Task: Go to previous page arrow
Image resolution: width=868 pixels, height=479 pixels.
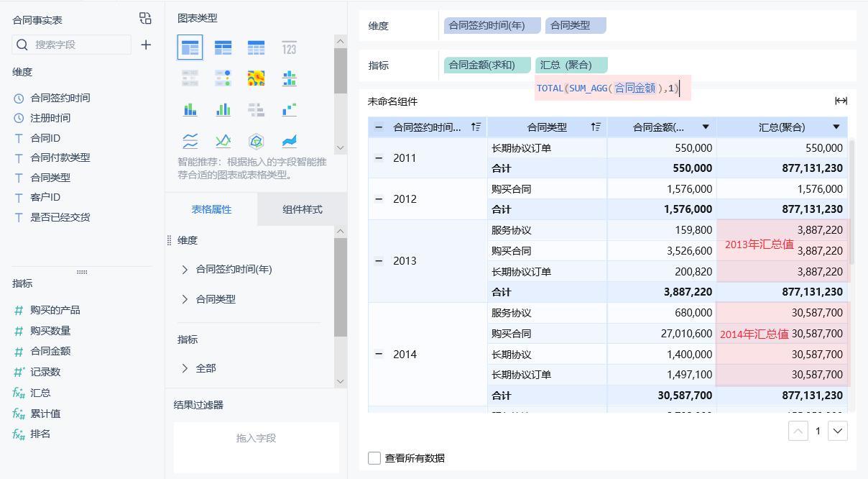Action: point(798,432)
